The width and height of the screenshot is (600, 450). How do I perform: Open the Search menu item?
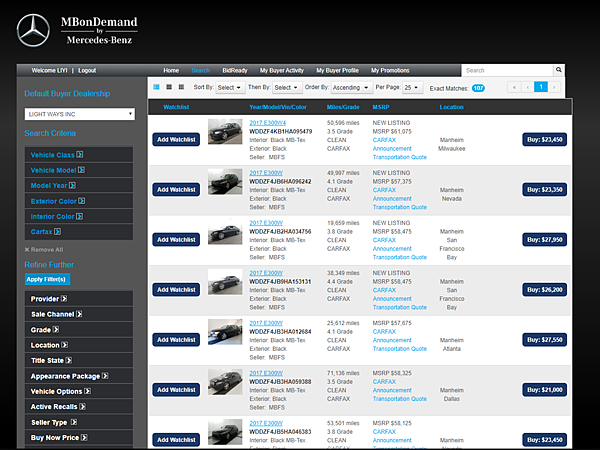pyautogui.click(x=201, y=70)
